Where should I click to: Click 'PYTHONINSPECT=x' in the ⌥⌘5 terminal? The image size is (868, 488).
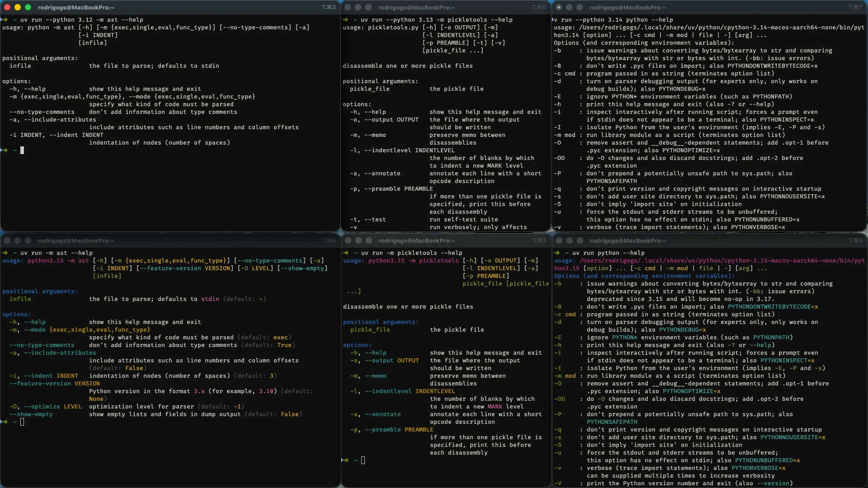(788, 361)
